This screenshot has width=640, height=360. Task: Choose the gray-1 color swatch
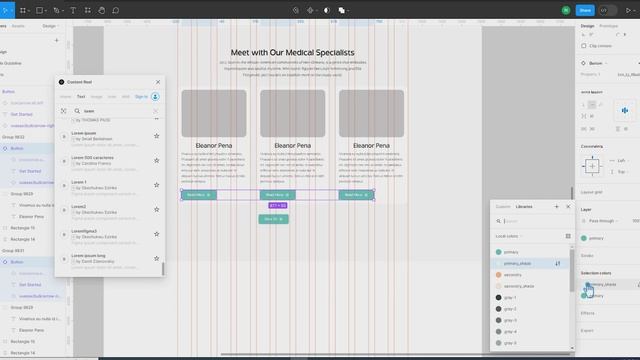(x=498, y=298)
